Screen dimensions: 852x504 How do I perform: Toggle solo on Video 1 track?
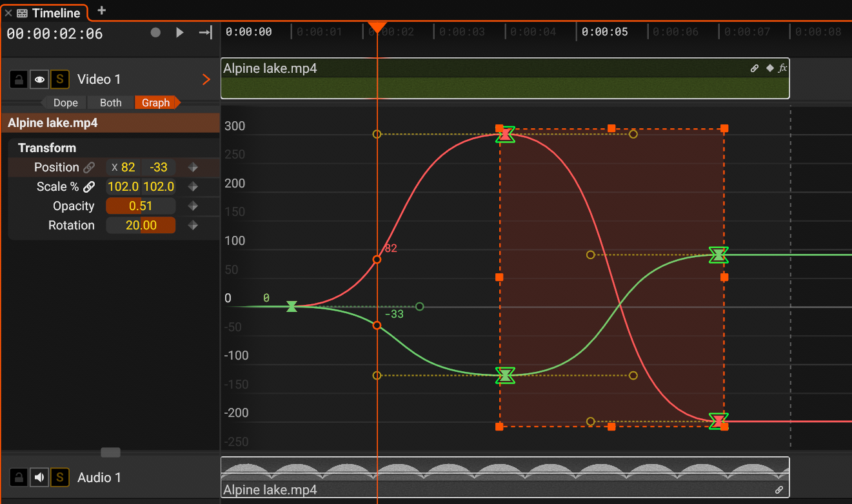point(60,79)
